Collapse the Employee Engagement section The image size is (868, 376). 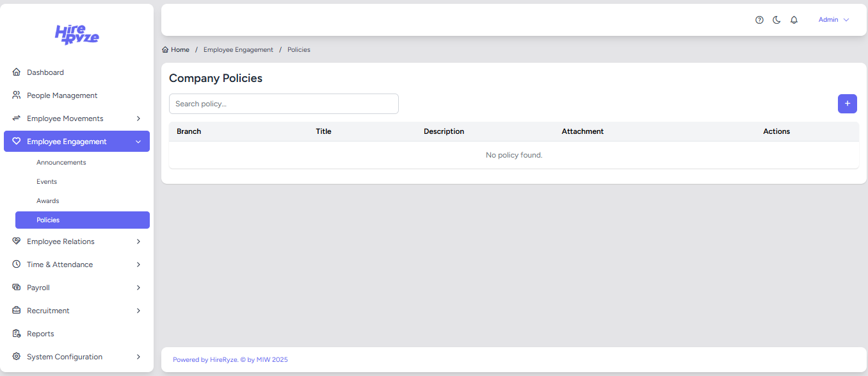(x=138, y=142)
